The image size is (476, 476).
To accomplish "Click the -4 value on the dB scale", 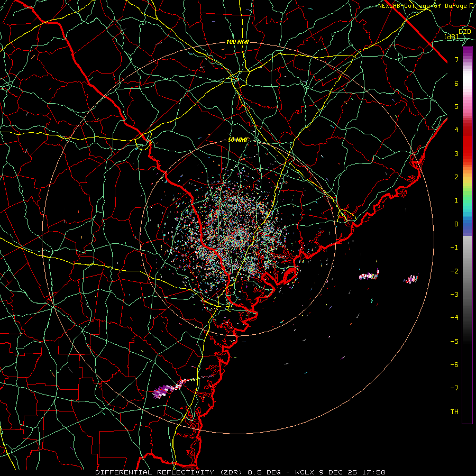I will pyautogui.click(x=454, y=317).
